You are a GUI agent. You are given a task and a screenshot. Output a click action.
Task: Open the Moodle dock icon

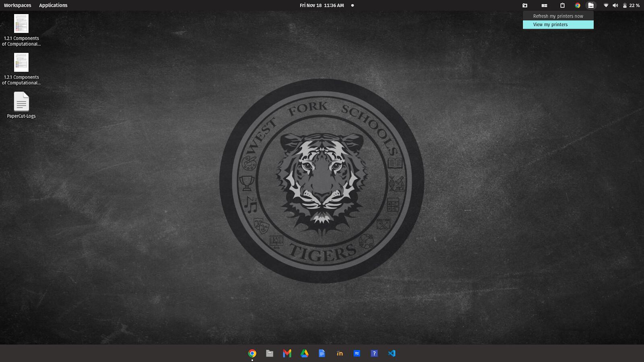339,353
